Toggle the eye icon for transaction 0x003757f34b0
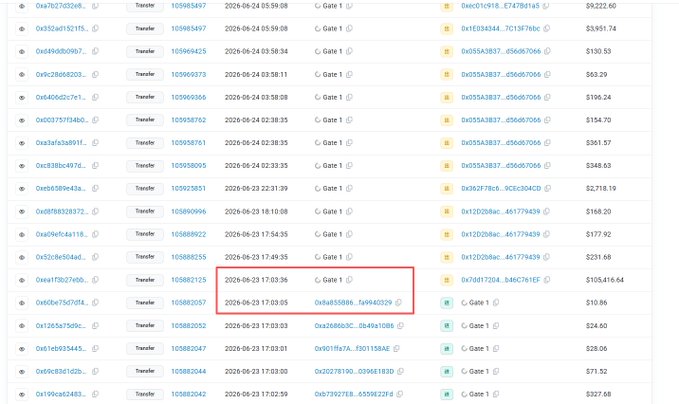Image resolution: width=679 pixels, height=404 pixels. [x=22, y=120]
